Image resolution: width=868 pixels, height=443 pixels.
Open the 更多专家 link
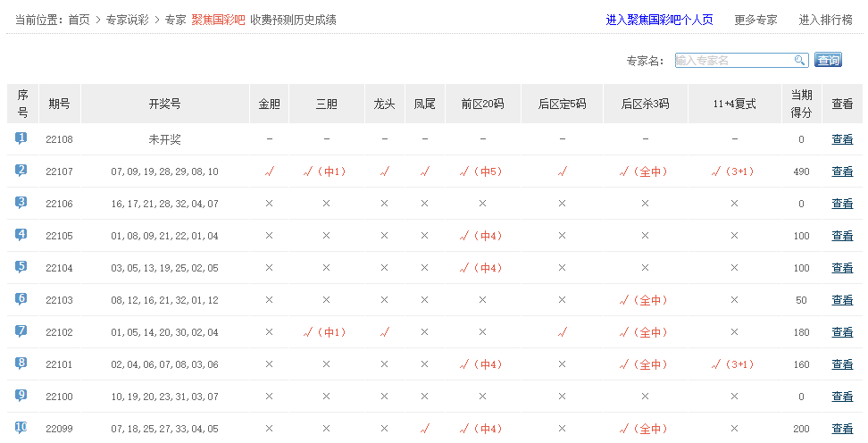755,20
